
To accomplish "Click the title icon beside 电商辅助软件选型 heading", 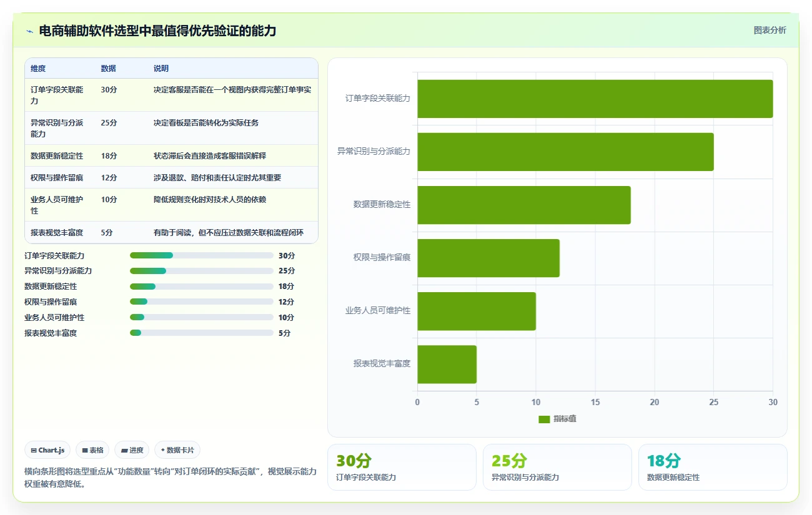I will (30, 31).
